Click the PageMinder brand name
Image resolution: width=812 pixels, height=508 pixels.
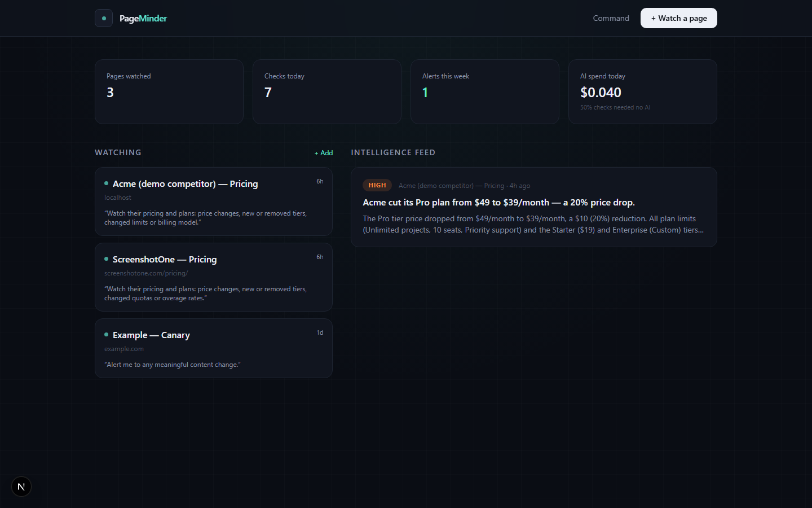coord(143,18)
